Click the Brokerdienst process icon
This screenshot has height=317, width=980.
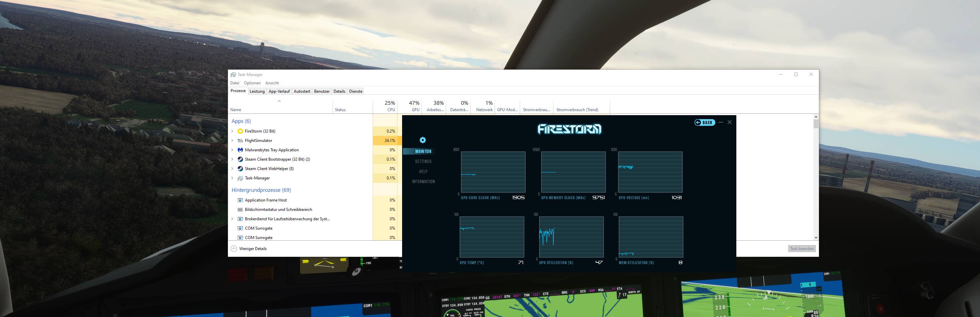coord(240,219)
